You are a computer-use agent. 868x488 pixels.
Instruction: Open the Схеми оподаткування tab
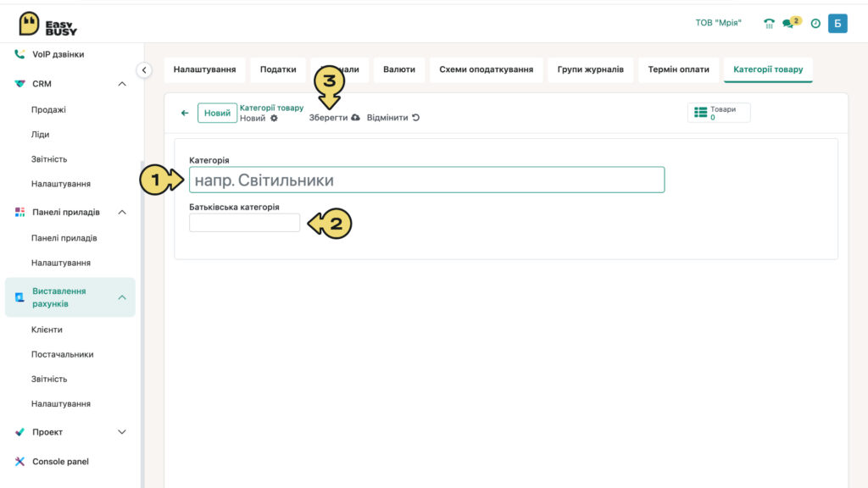(486, 69)
